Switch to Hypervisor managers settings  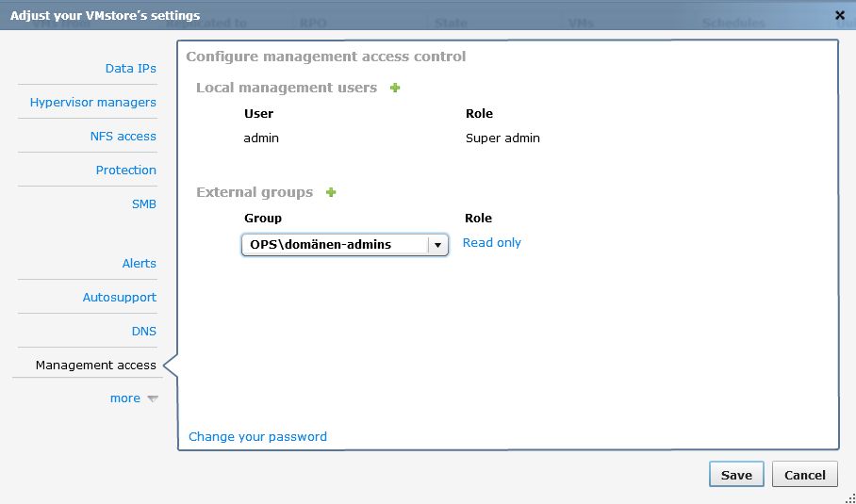coord(92,103)
